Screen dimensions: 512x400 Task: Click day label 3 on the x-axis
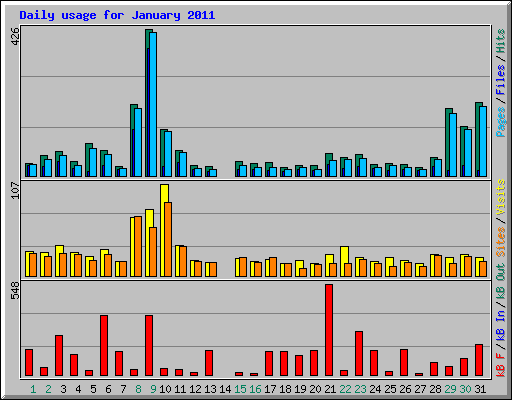point(63,389)
